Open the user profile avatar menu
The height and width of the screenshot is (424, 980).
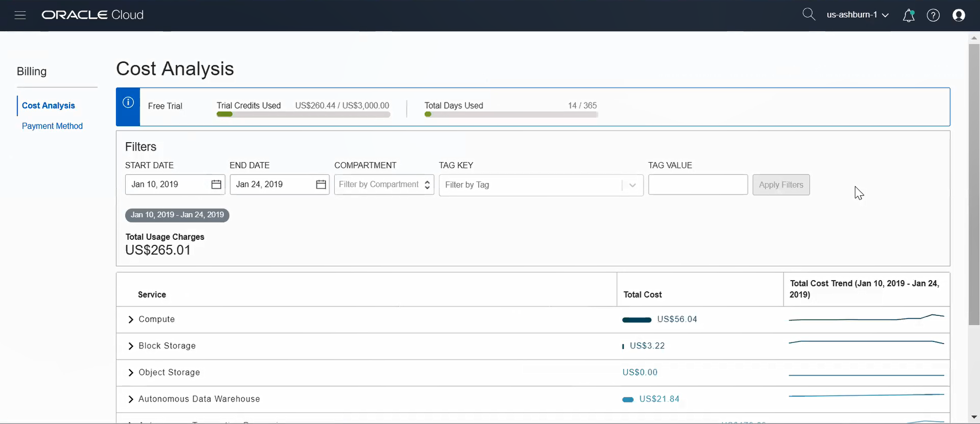[x=959, y=15]
